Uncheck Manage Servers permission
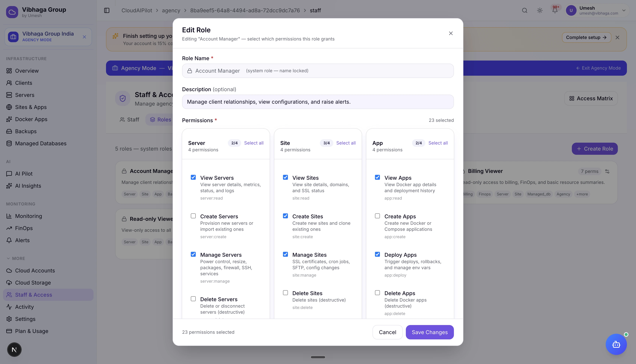Screen dimensions: 636x364 (193, 254)
